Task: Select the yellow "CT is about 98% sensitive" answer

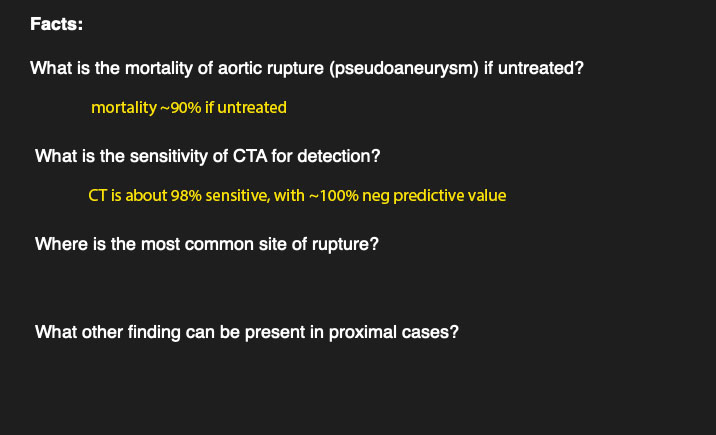Action: click(296, 195)
